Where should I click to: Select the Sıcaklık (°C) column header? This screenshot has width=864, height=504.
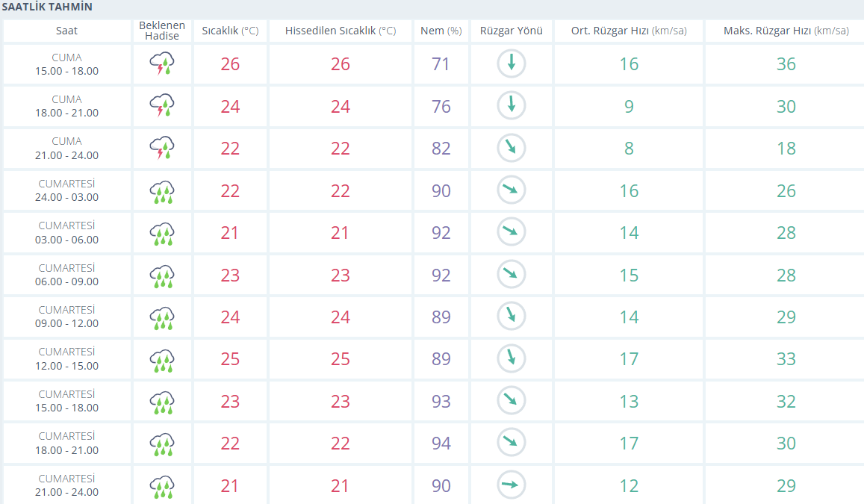230,31
